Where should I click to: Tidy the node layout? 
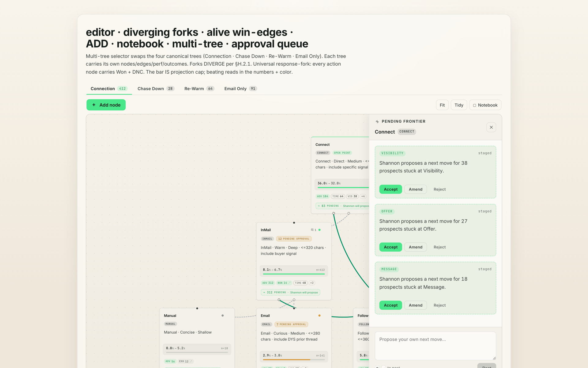coord(459,105)
